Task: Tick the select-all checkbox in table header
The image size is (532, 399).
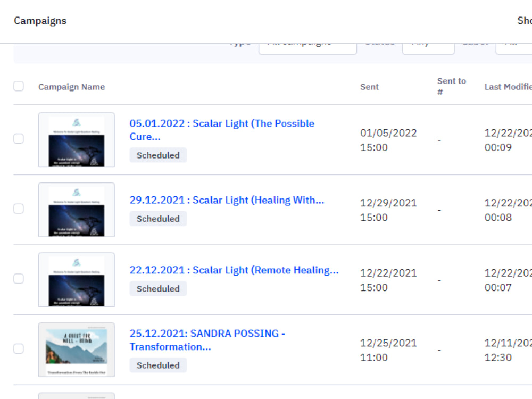Action: [x=19, y=86]
